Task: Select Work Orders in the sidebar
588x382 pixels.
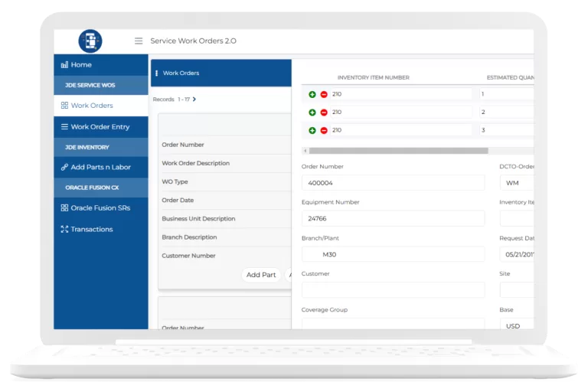Action: tap(101, 106)
